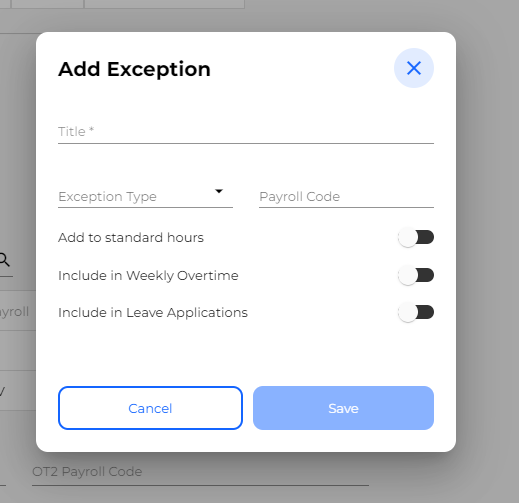Click the "Add to standard hours" label text
The image size is (519, 503).
tap(131, 238)
